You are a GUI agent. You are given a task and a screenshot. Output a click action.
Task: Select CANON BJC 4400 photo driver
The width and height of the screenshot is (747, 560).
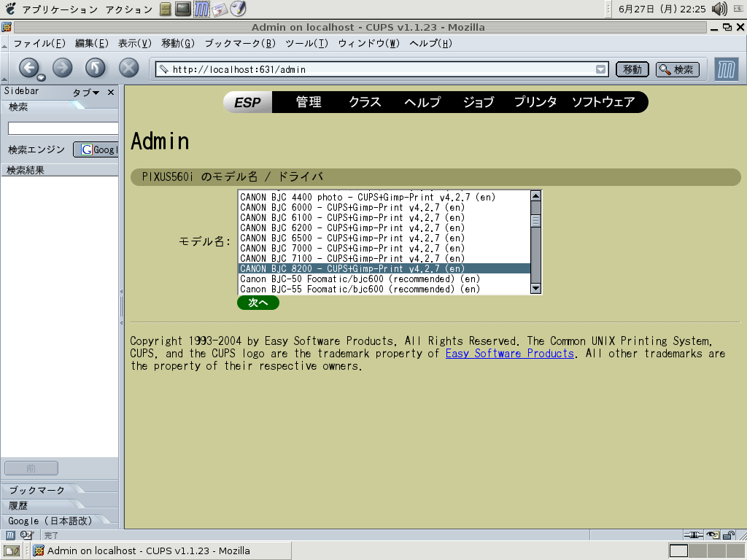[384, 197]
